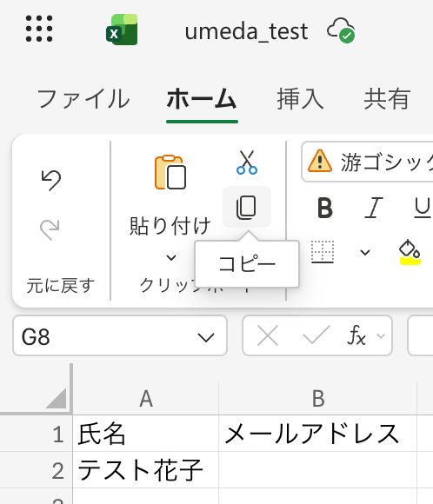Click the umeda_test file name
This screenshot has width=433, height=504.
[246, 31]
